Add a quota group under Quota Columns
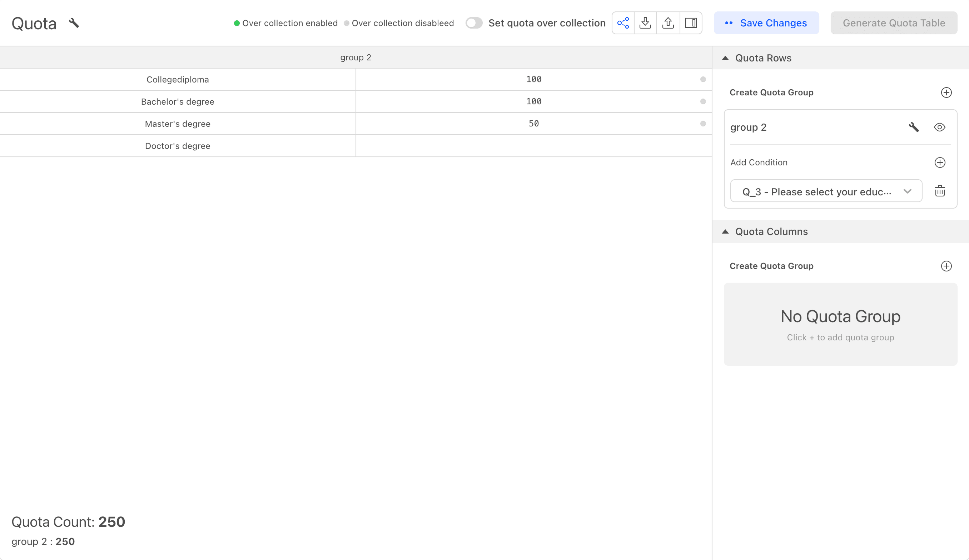Screen dimensions: 969x560 [946, 266]
